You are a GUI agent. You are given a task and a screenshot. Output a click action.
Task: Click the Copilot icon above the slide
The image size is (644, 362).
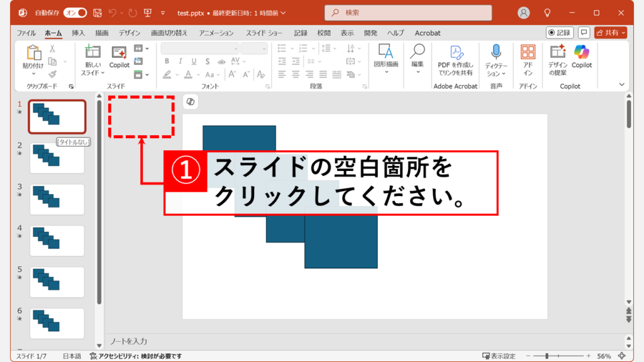click(x=190, y=101)
